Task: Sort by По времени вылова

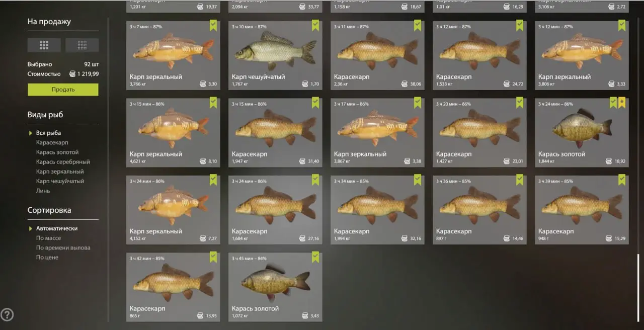Action: point(63,247)
